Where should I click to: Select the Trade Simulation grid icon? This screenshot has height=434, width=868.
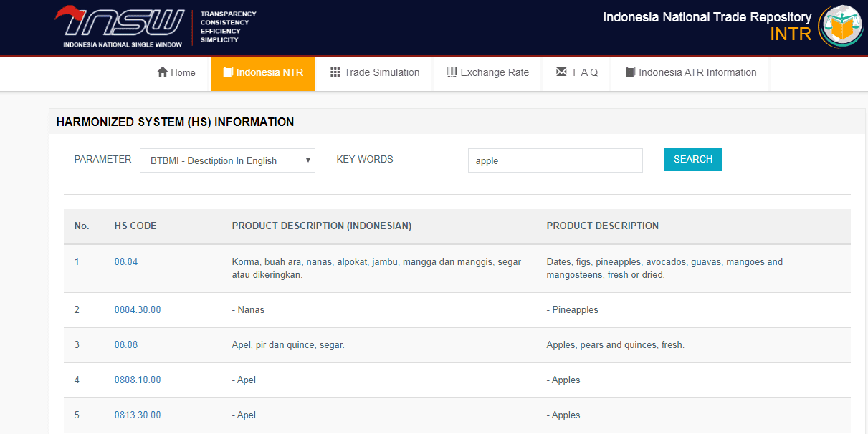click(335, 72)
